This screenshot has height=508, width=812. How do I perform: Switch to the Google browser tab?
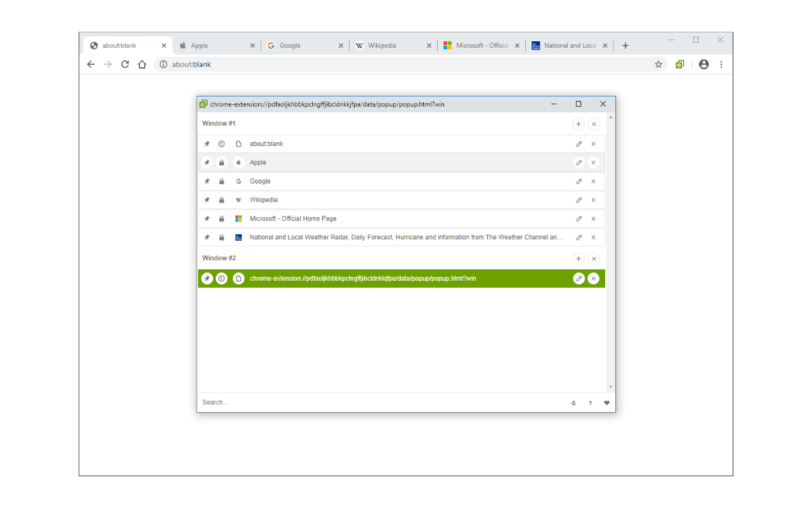click(304, 46)
